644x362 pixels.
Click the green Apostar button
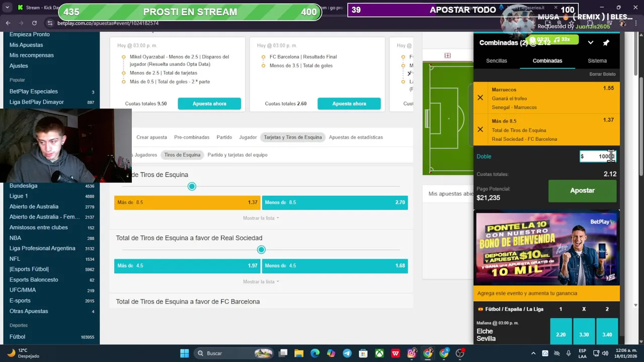582,191
